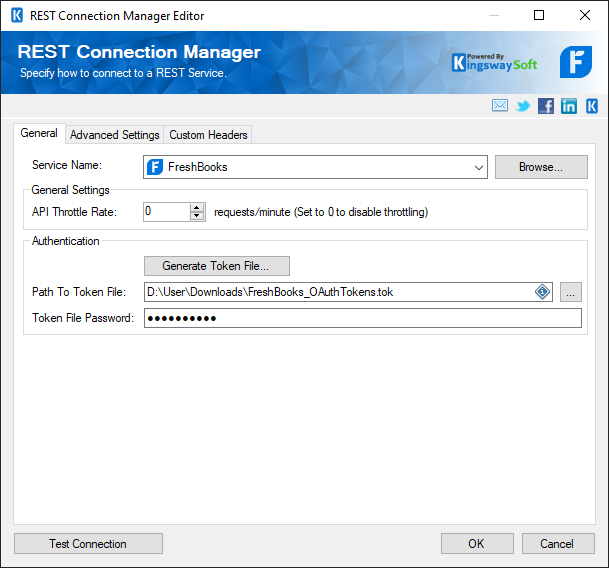
Task: Confirm with the OK button
Action: click(477, 544)
